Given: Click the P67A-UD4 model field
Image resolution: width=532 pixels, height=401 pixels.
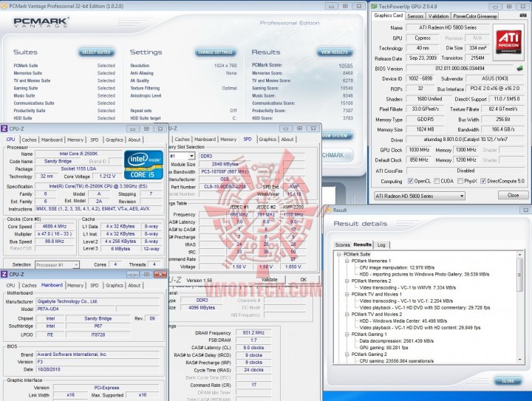Looking at the screenshot, I should (75, 309).
